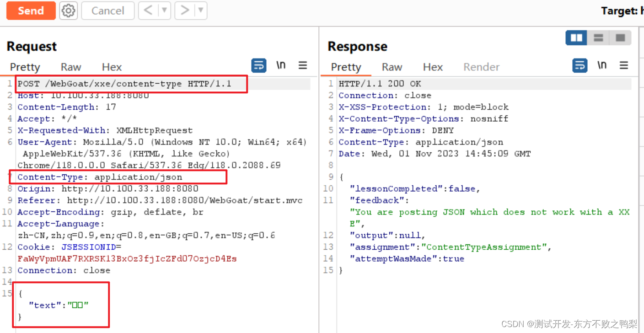Click the Date response header line
The height and width of the screenshot is (333, 644).
435,154
